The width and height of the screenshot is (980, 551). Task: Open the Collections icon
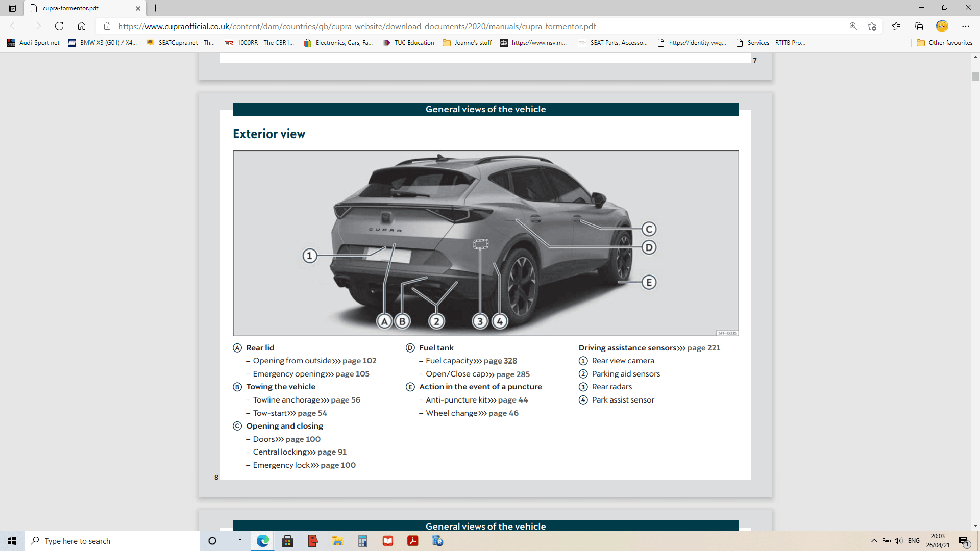coord(919,26)
